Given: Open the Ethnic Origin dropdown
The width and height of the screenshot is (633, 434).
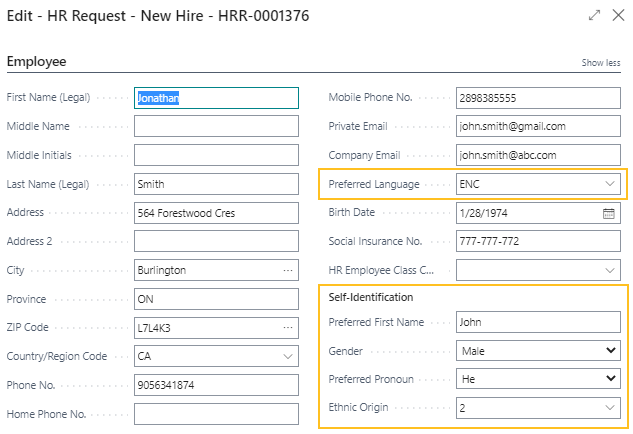Looking at the screenshot, I should [x=610, y=407].
